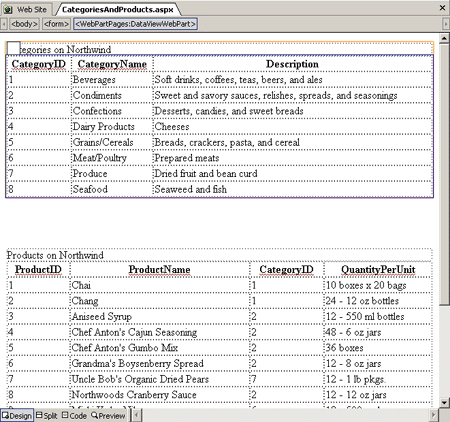Select the Confections category cell
Screen dimensions: 450x422
[112, 111]
